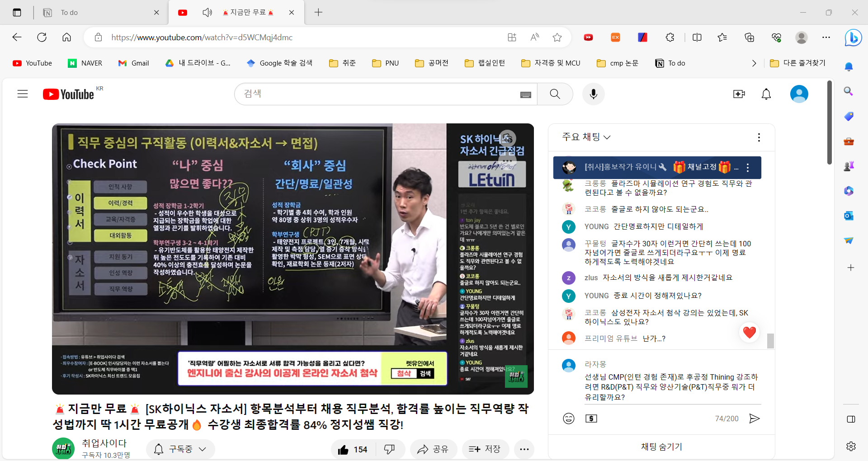
Task: Open the chat emoji picker
Action: pos(568,419)
